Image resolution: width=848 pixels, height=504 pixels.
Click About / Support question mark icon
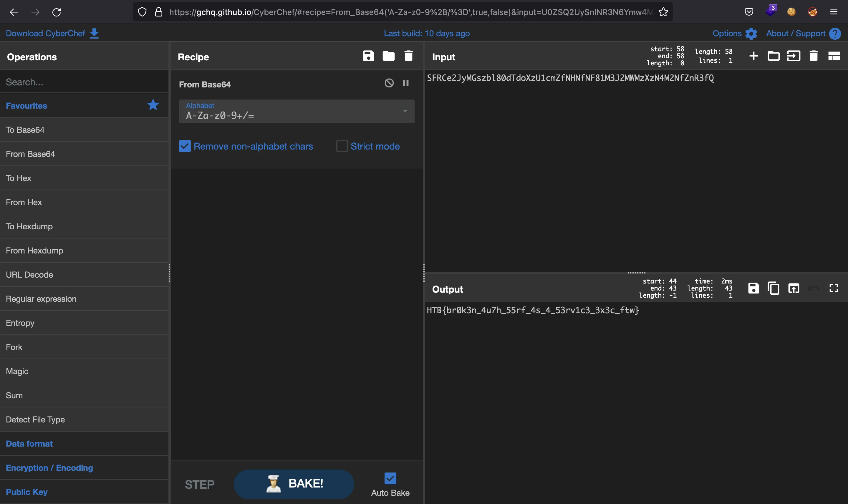pyautogui.click(x=835, y=33)
